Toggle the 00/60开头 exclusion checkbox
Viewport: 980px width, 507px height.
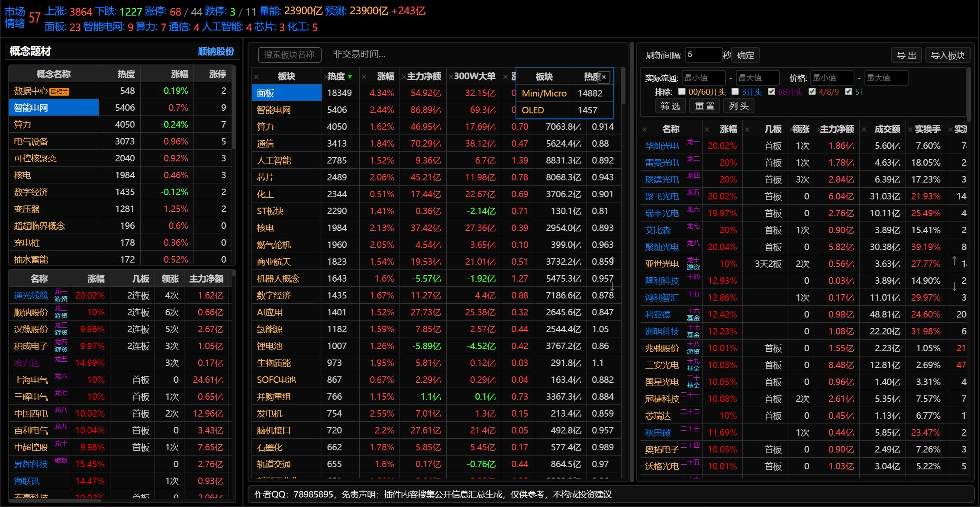pyautogui.click(x=682, y=92)
